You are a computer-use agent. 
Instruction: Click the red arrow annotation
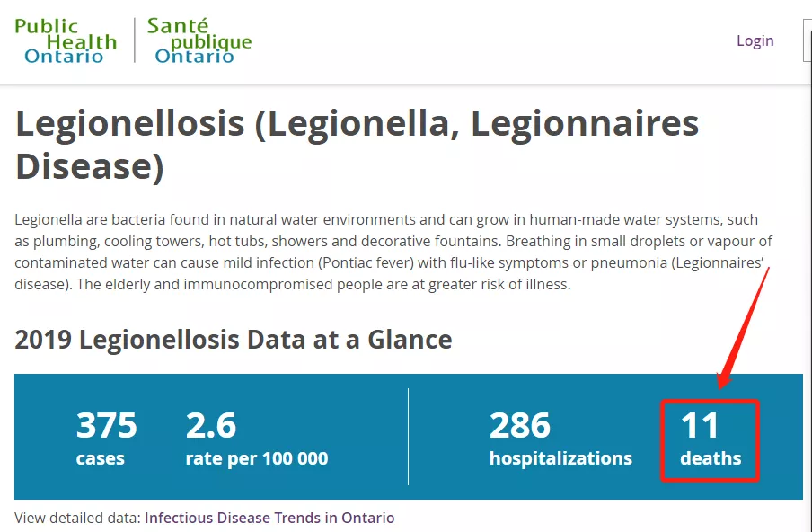[x=743, y=328]
